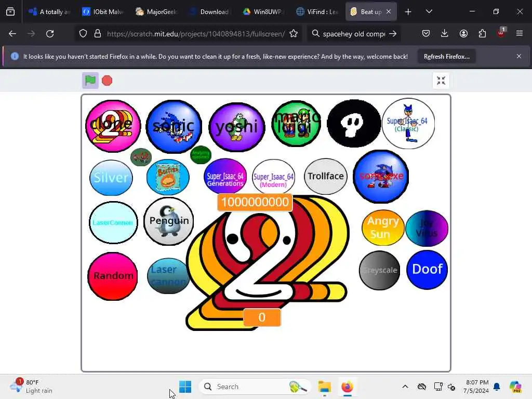Show hidden system tray icons
The image size is (532, 399).
click(405, 387)
